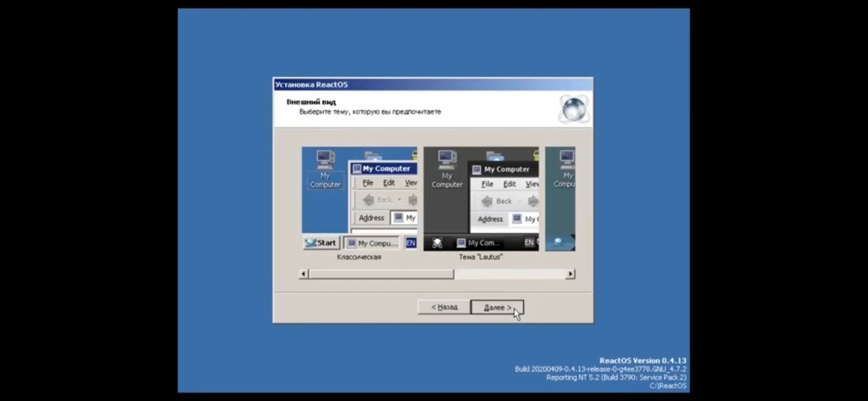Click the ReactOS logo in the wizard header
The width and height of the screenshot is (868, 401).
point(573,109)
